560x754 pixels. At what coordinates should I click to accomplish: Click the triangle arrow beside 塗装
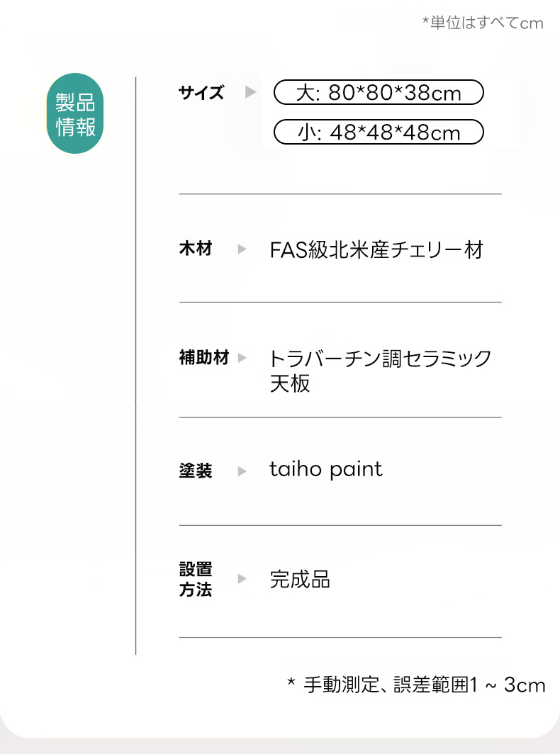tap(242, 471)
